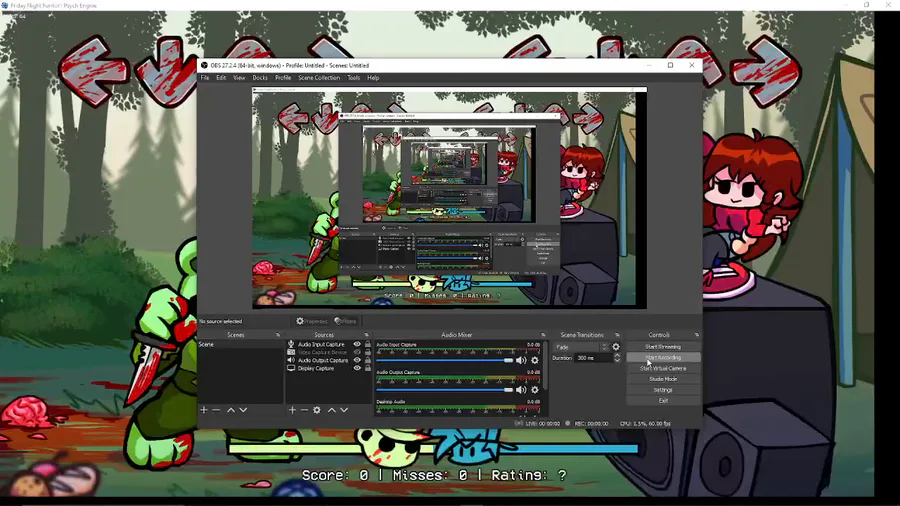Pop out the Scene Transitions dock
This screenshot has width=900, height=506.
click(x=617, y=335)
